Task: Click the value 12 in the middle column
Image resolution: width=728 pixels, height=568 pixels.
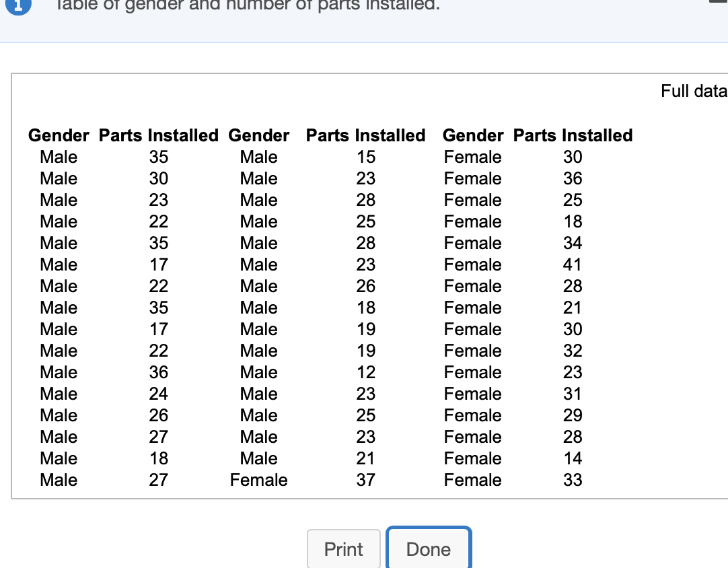Action: point(365,372)
